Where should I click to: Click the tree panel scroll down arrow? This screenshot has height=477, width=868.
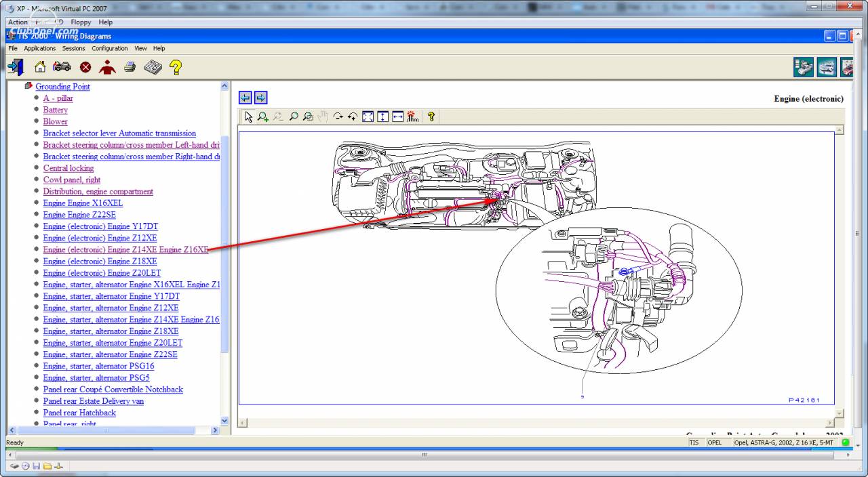225,420
